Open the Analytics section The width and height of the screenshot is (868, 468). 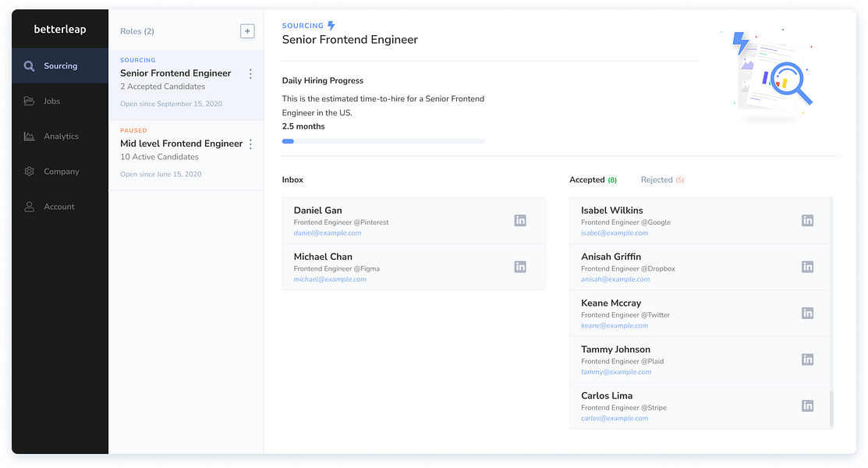(x=60, y=136)
